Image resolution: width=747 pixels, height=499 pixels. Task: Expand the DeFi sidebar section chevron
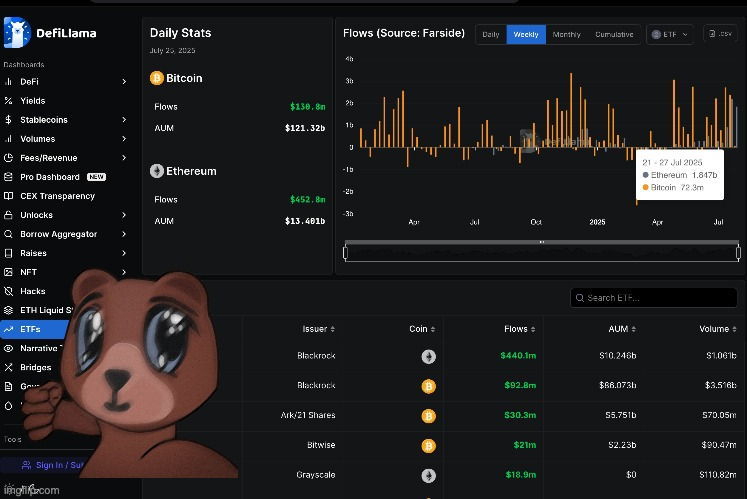(x=124, y=81)
